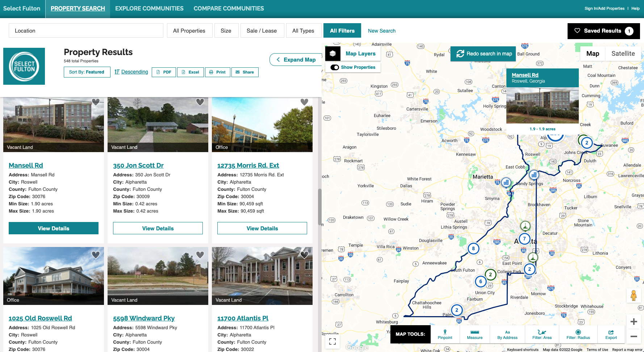Go to Property Search tab
The height and width of the screenshot is (352, 644).
[78, 8]
